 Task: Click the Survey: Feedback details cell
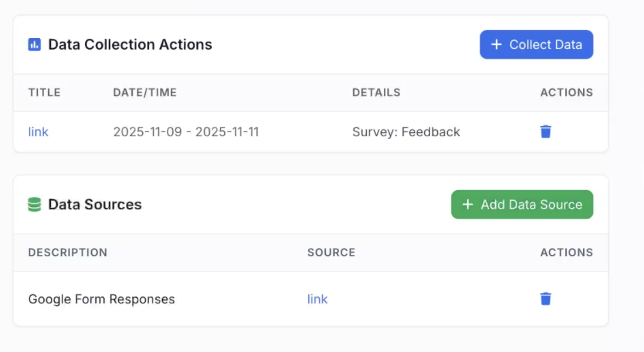point(406,132)
